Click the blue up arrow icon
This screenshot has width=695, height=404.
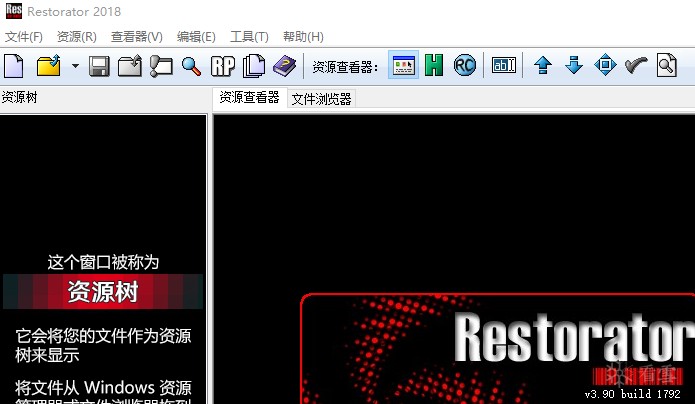click(x=543, y=65)
